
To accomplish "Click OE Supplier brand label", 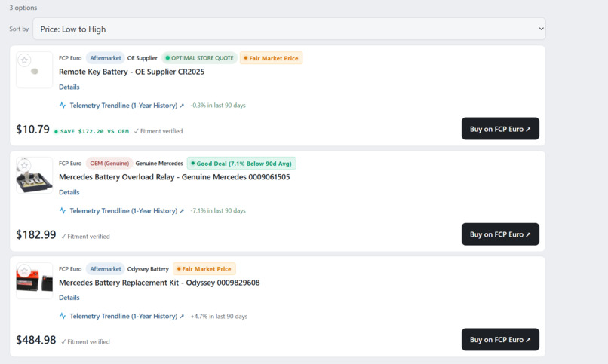I will [143, 58].
